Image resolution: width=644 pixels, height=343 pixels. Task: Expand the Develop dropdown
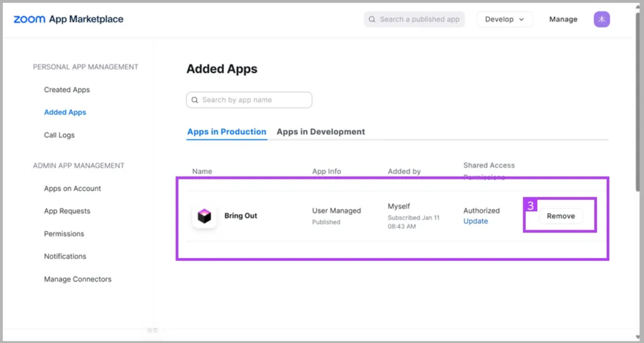505,19
